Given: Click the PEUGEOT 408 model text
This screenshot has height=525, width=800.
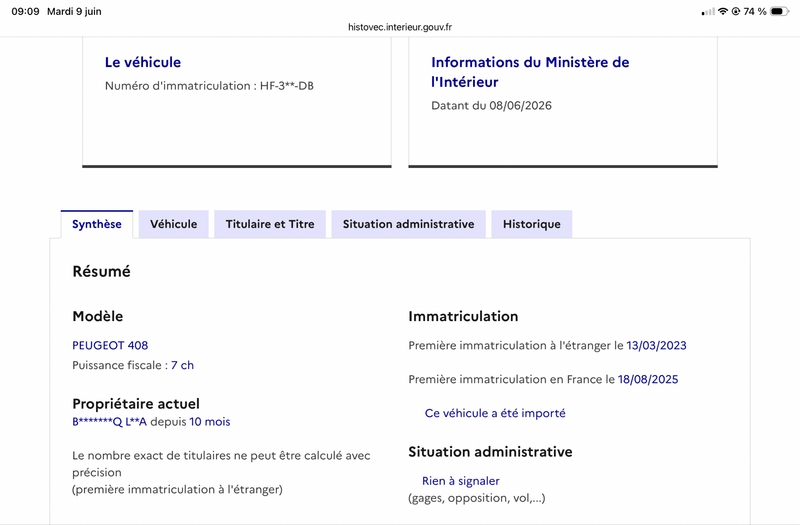Looking at the screenshot, I should [110, 345].
